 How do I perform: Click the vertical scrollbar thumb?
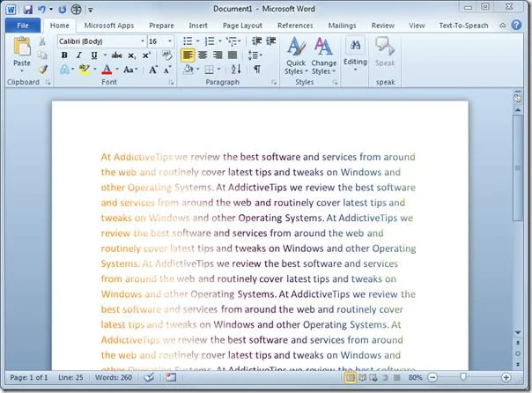pos(517,168)
